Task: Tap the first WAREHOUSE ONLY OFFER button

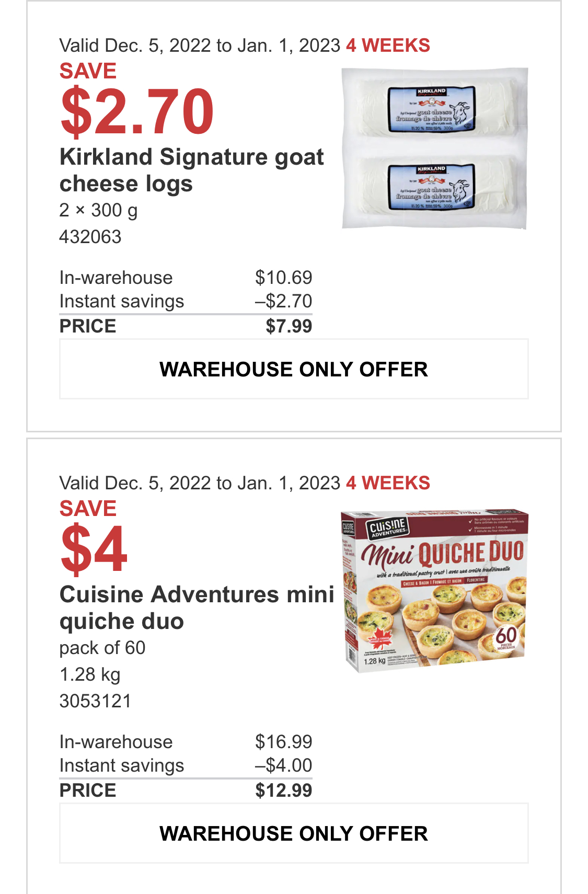Action: pos(294,369)
